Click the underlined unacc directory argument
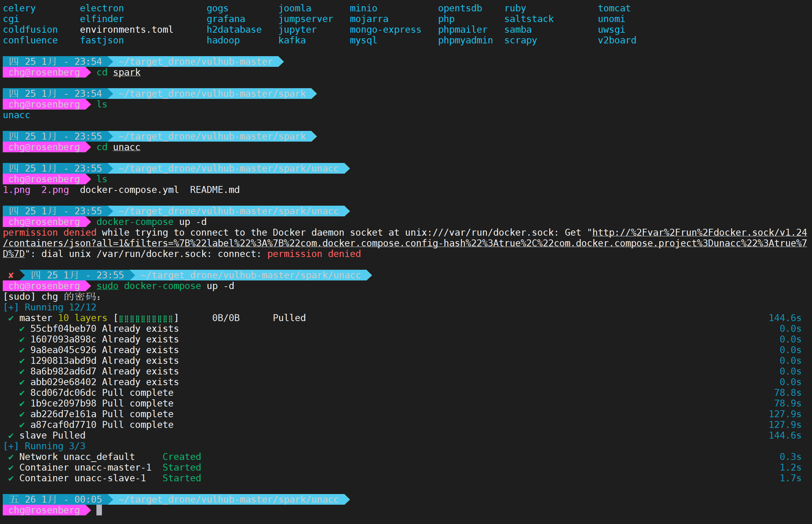The width and height of the screenshot is (812, 524). (127, 147)
